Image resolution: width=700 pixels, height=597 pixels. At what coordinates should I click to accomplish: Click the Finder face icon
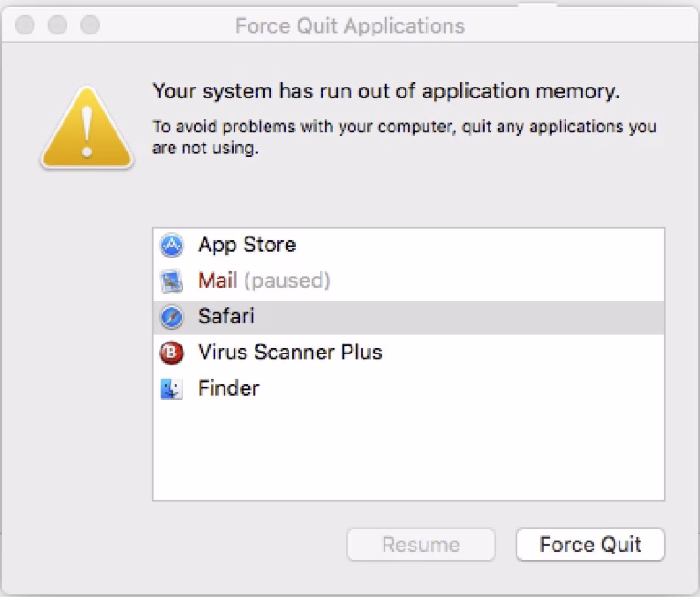coord(171,388)
